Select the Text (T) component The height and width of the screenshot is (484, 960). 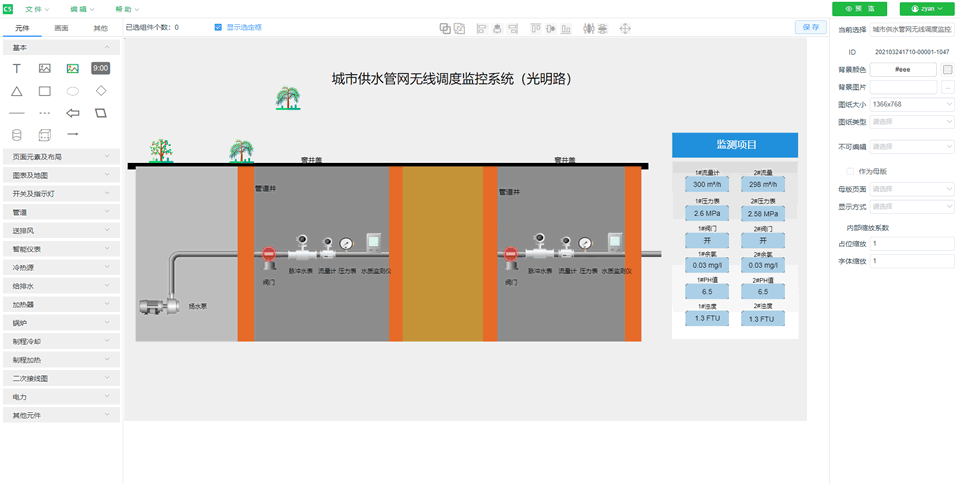pyautogui.click(x=17, y=69)
